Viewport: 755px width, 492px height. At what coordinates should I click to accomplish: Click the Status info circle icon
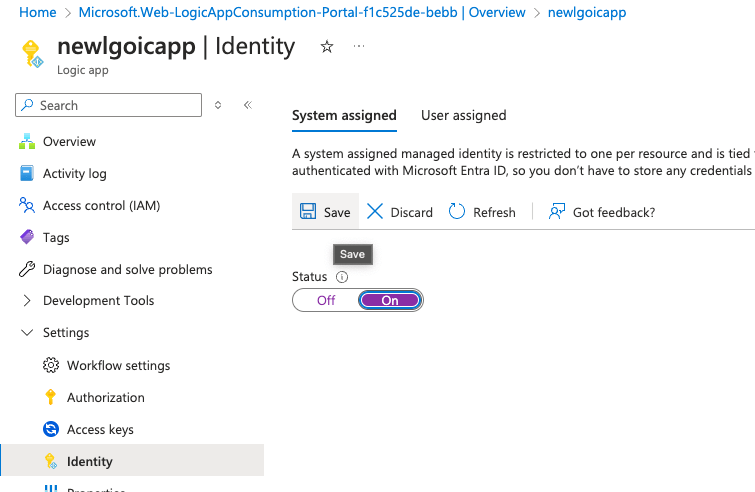point(342,277)
